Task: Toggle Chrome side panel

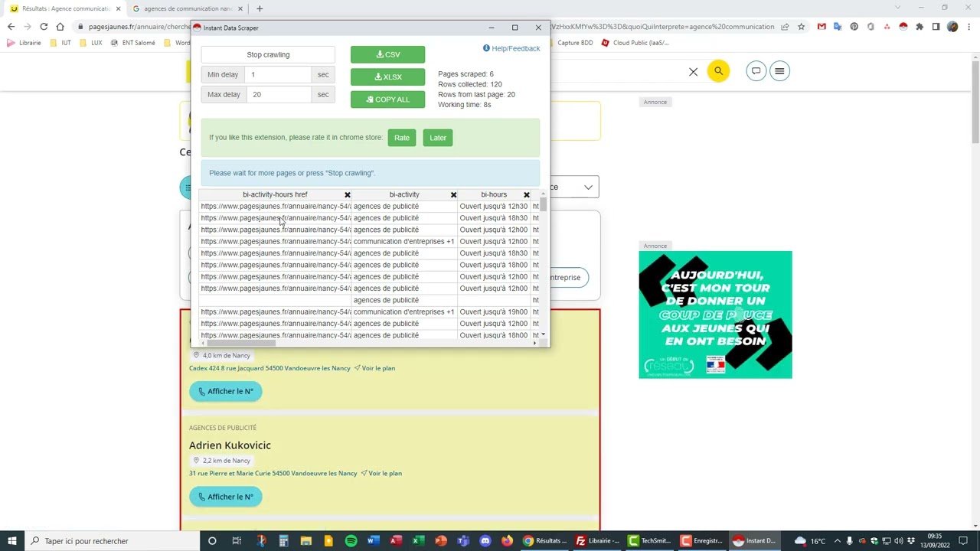Action: 936,27
